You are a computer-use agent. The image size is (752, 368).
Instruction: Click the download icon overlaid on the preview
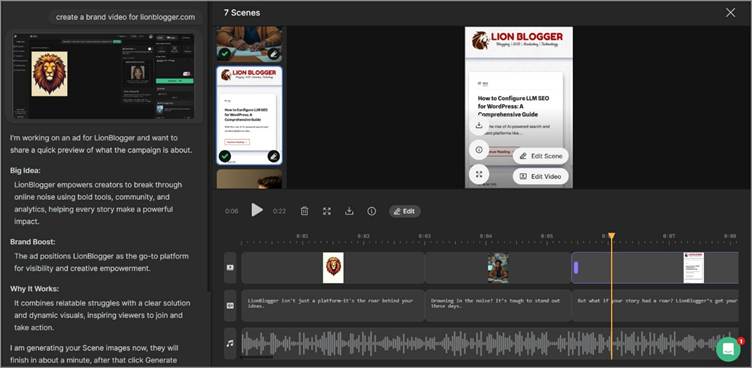pyautogui.click(x=479, y=125)
